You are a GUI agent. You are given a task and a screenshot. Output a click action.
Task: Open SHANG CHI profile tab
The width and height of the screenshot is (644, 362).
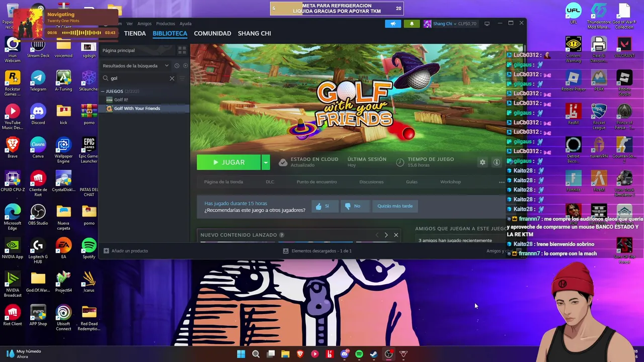(x=254, y=33)
